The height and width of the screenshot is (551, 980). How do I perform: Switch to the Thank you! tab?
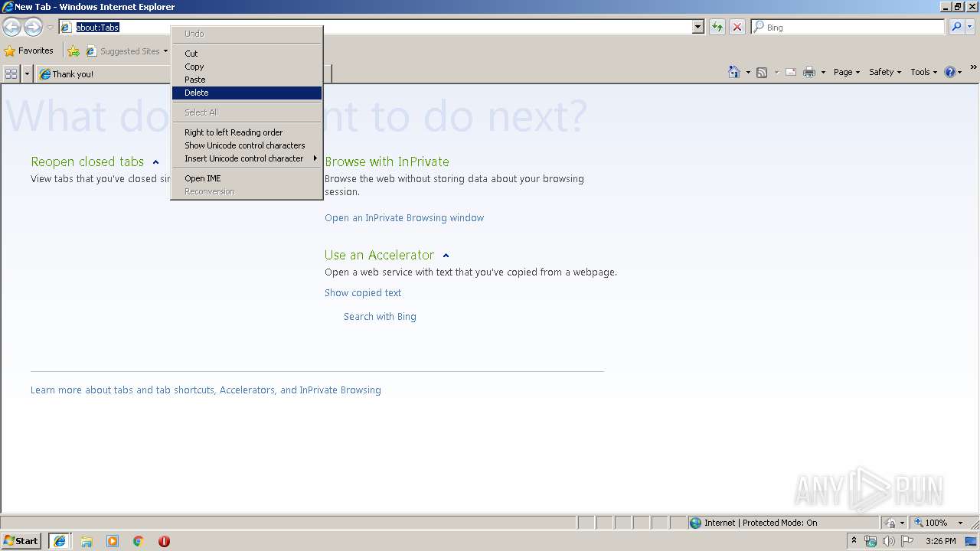(x=103, y=74)
